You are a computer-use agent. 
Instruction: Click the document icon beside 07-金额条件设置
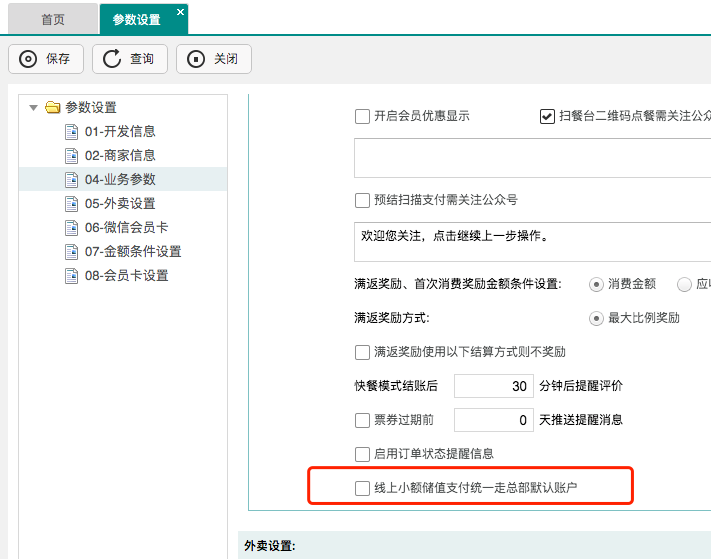(x=71, y=252)
